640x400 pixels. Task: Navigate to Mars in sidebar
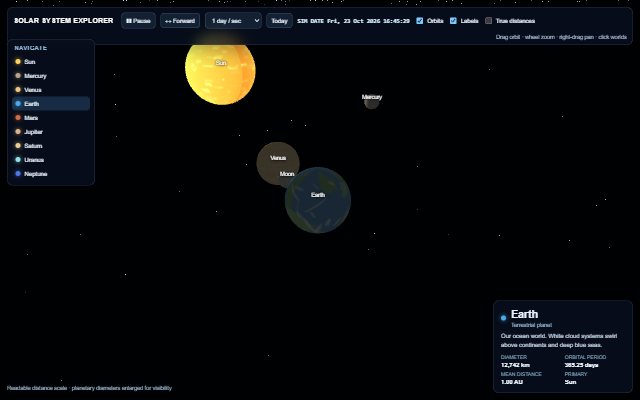(x=51, y=118)
